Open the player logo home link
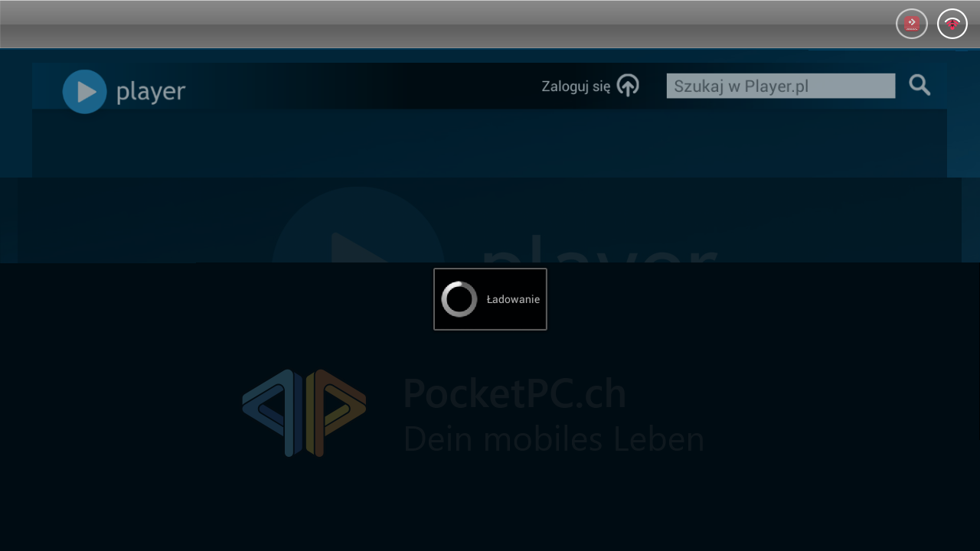 tap(124, 92)
